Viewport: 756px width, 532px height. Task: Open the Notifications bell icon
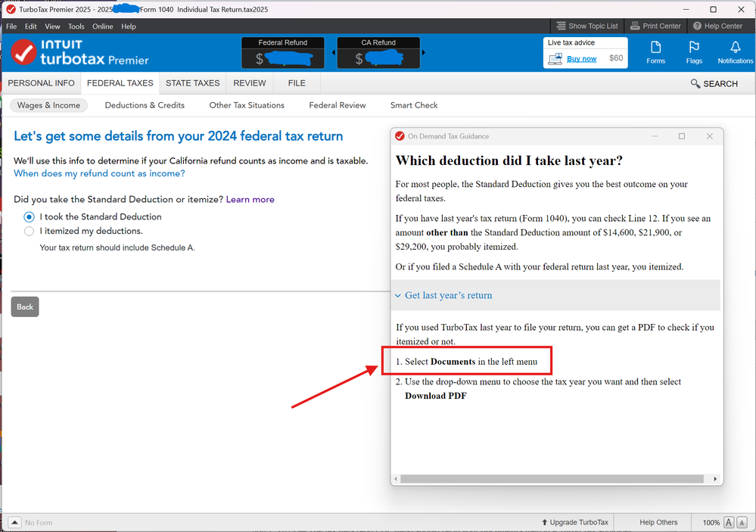pos(735,52)
